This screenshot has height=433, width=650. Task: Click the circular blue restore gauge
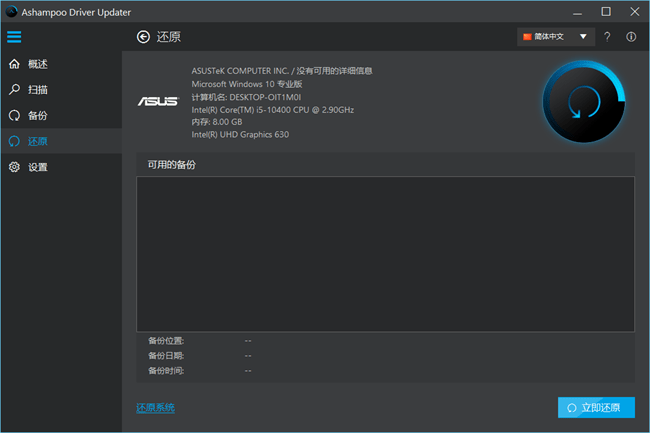(x=584, y=101)
